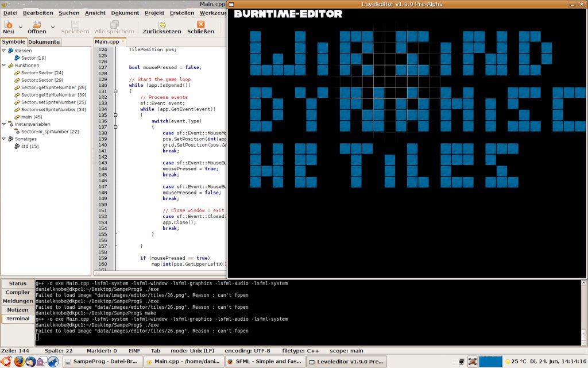Click the Öffnen folder toolbar icon
This screenshot has height=368, width=588.
[x=37, y=25]
